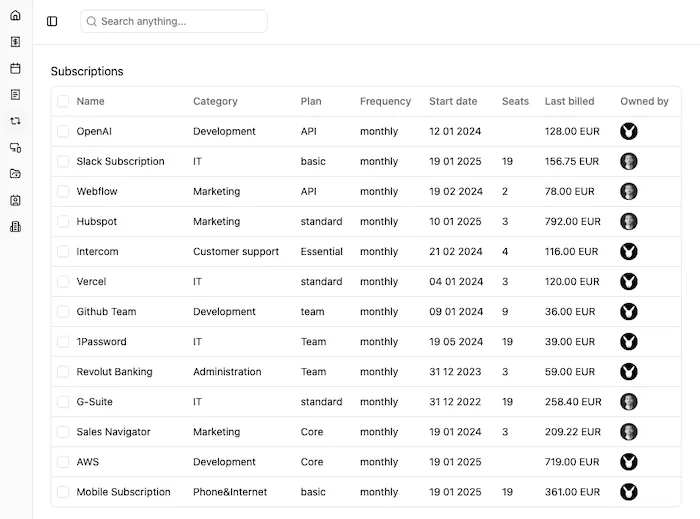
Task: Focus the Search anything field
Action: [x=174, y=21]
